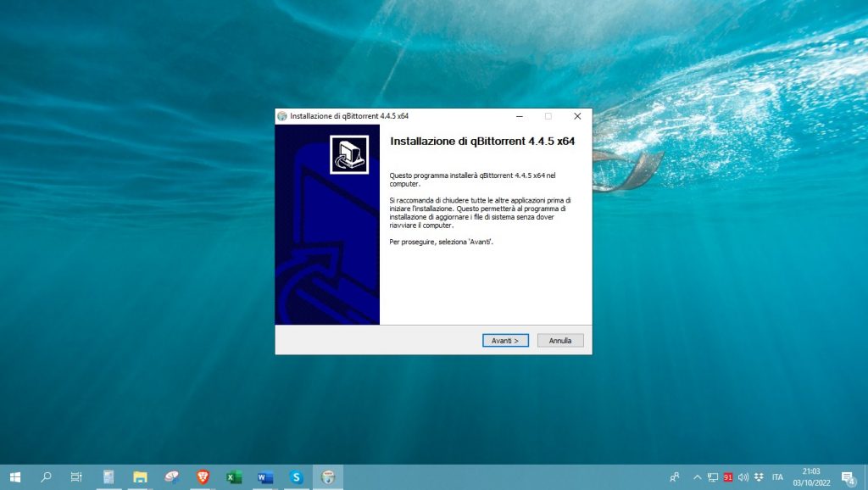This screenshot has height=490, width=868.
Task: Open the notification Action Center
Action: pyautogui.click(x=847, y=477)
